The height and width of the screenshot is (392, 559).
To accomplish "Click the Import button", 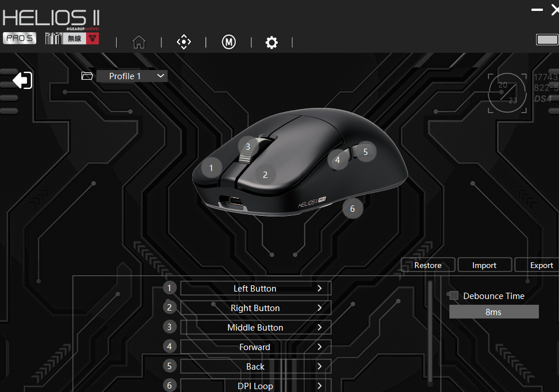I will pyautogui.click(x=484, y=265).
